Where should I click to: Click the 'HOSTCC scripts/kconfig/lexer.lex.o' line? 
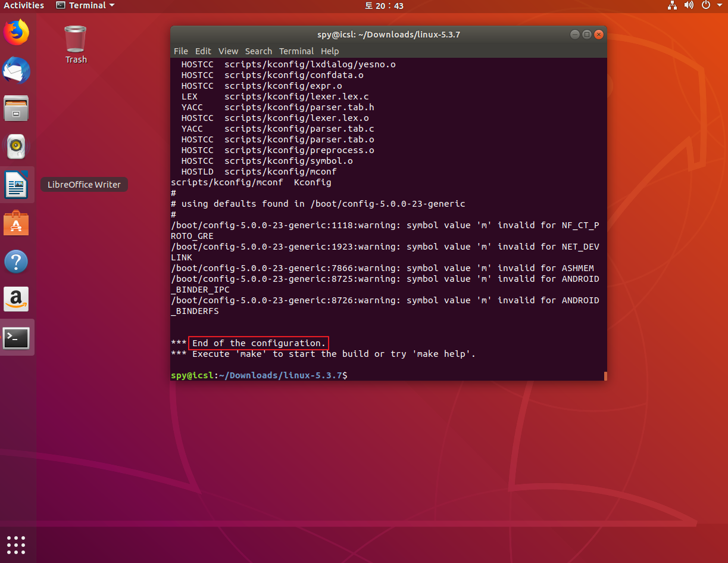click(x=275, y=118)
